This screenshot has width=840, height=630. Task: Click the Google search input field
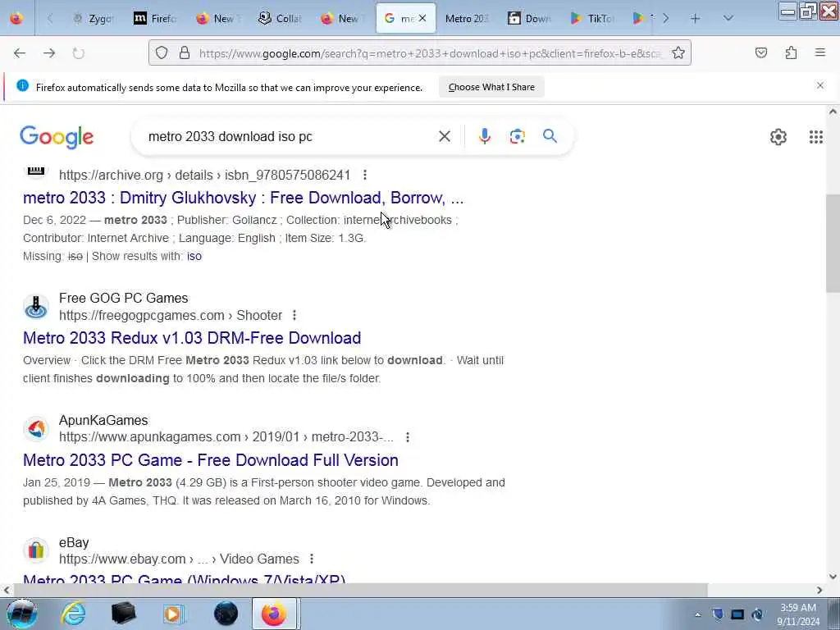290,137
